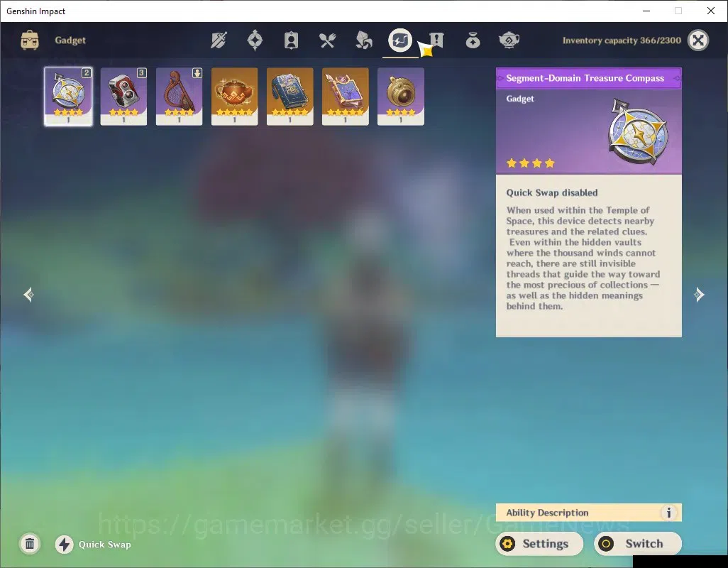Select the Serenitea Pot gadget item
The image size is (728, 568).
point(234,97)
